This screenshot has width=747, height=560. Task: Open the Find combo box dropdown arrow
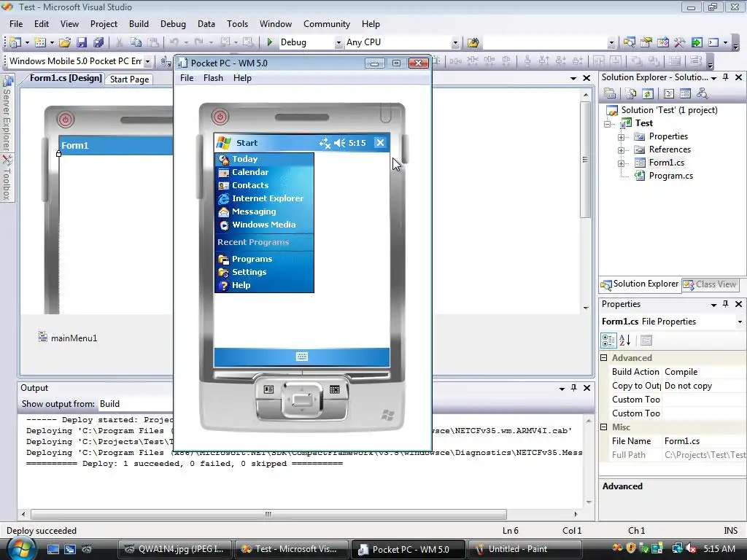pyautogui.click(x=611, y=42)
